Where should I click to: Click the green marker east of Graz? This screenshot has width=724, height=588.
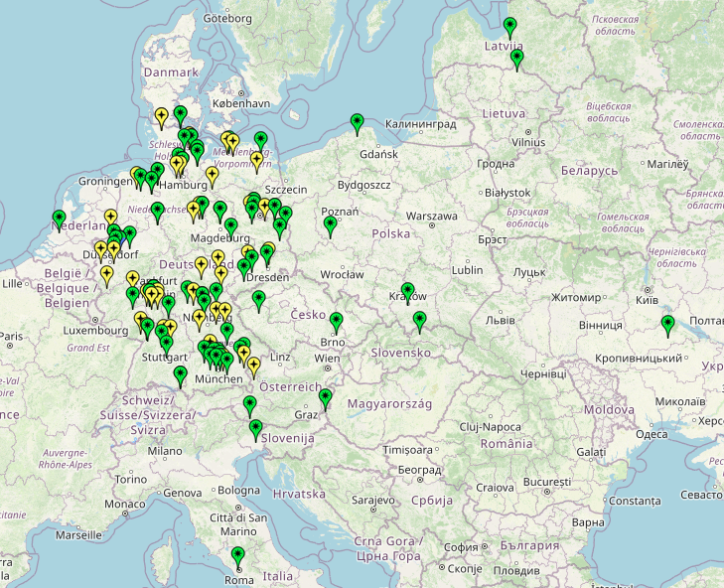point(325,399)
